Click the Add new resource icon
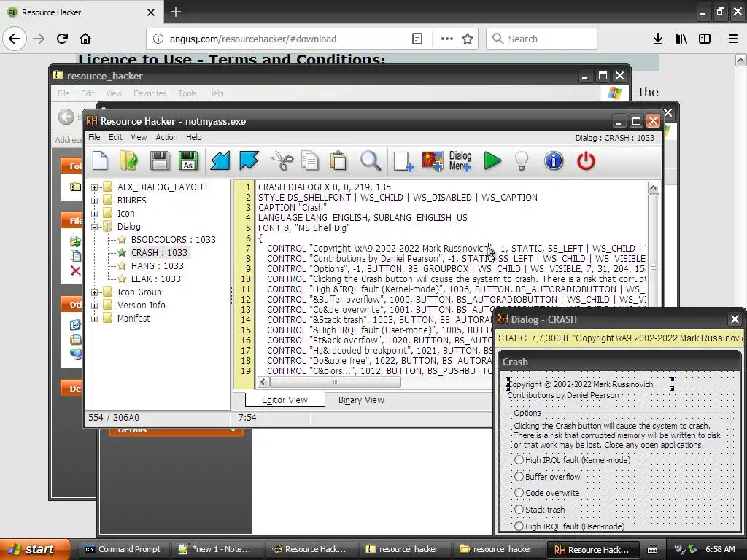This screenshot has height=560, width=747. (403, 161)
